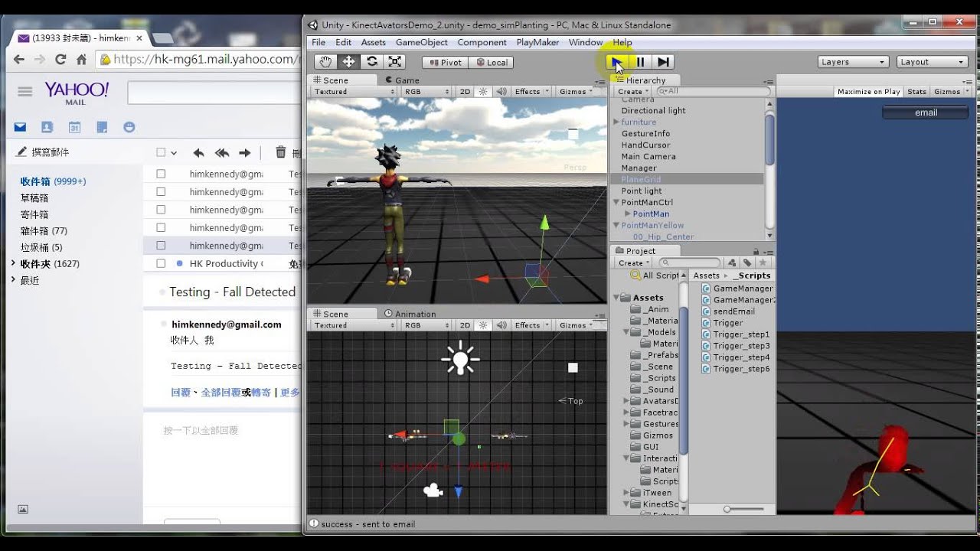Toggle scene lighting in upper Scene view
Screen dimensions: 980x551
pyautogui.click(x=483, y=92)
